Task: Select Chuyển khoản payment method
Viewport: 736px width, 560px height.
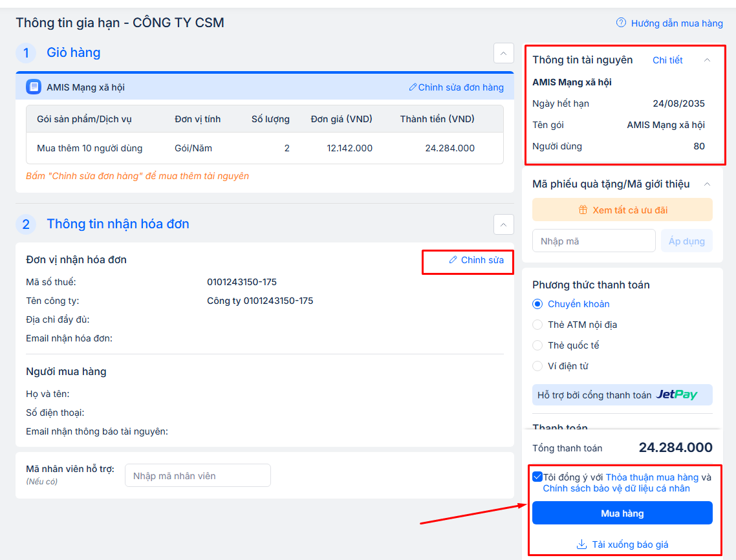Action: point(537,304)
